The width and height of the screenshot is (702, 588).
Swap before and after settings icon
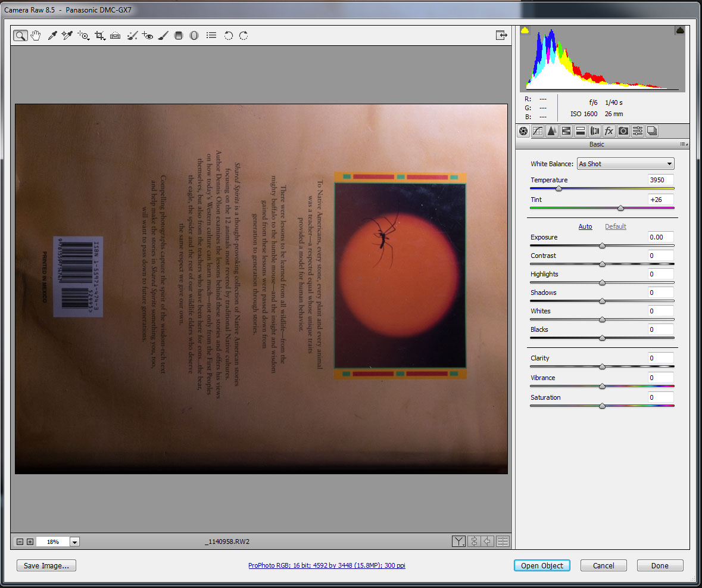coord(474,542)
